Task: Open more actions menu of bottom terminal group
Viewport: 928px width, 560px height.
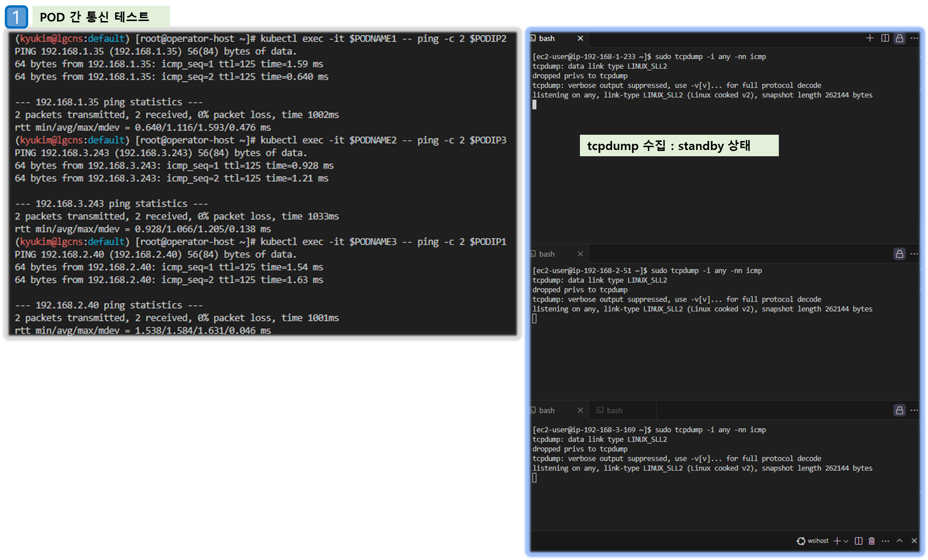Action: point(914,410)
